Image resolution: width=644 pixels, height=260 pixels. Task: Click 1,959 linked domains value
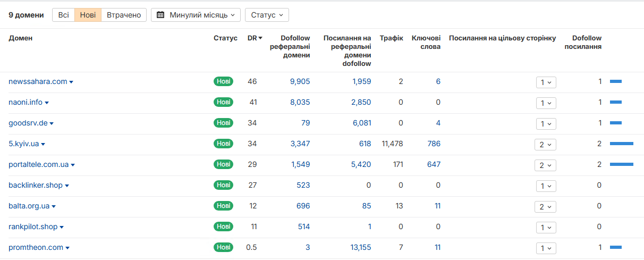tap(362, 81)
